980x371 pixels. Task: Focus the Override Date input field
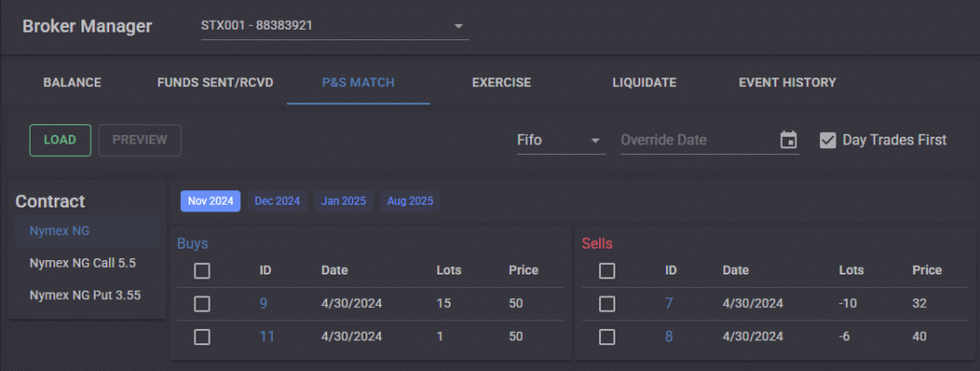tap(697, 140)
